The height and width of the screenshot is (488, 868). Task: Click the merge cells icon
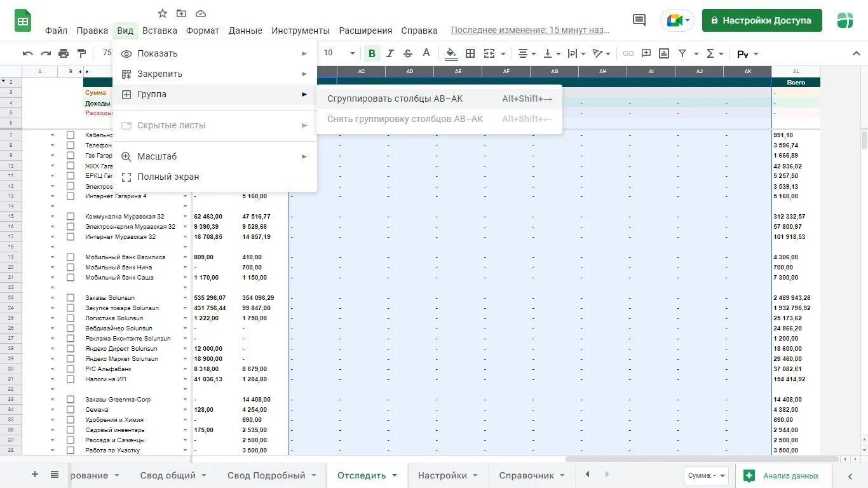489,53
